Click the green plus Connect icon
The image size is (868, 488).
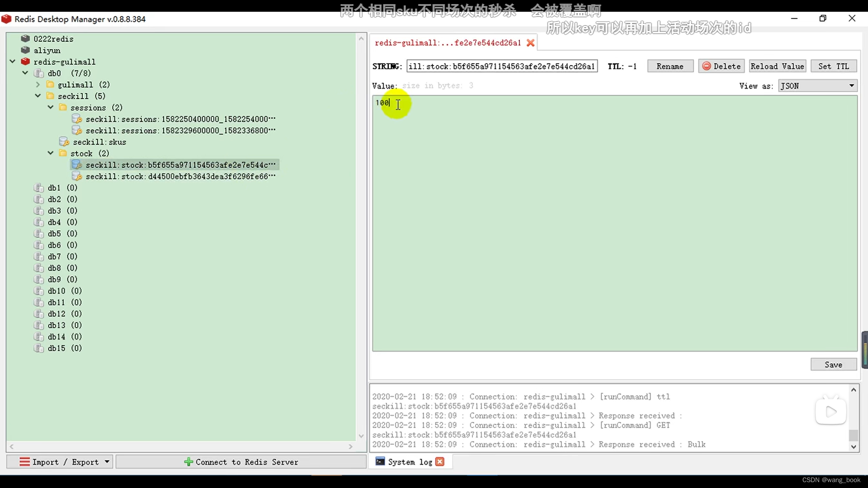pyautogui.click(x=189, y=462)
